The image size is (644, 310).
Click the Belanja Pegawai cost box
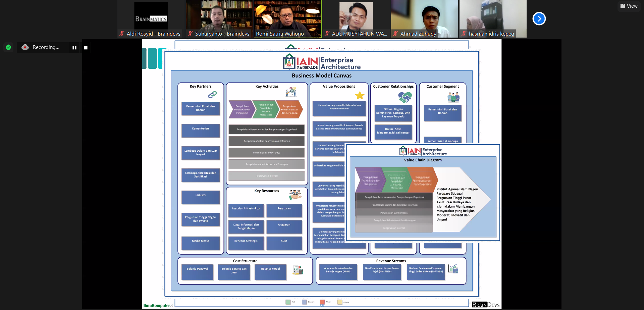click(197, 272)
